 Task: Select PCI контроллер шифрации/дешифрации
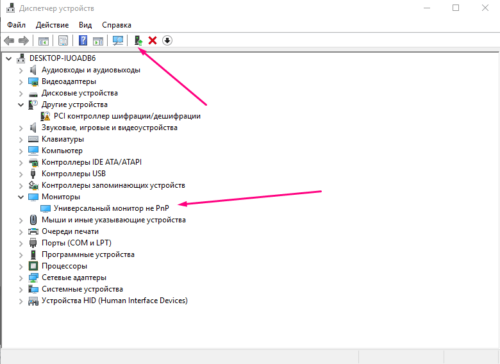click(127, 116)
